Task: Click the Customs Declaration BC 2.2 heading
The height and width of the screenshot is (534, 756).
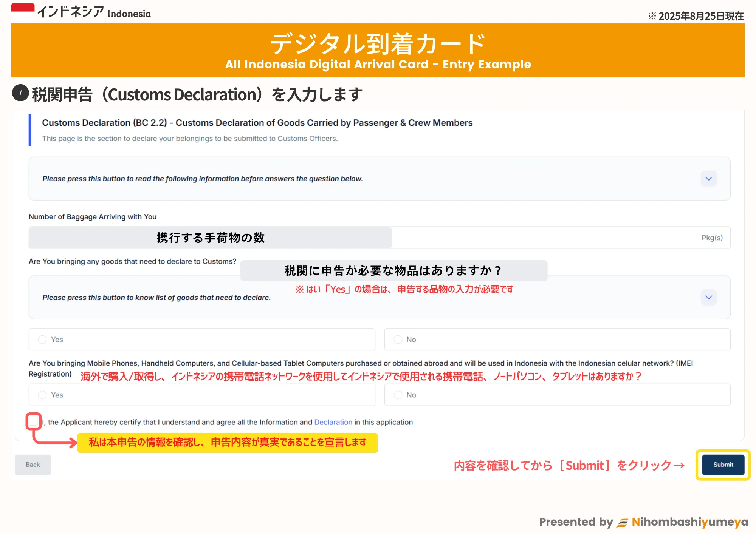Action: (x=257, y=123)
